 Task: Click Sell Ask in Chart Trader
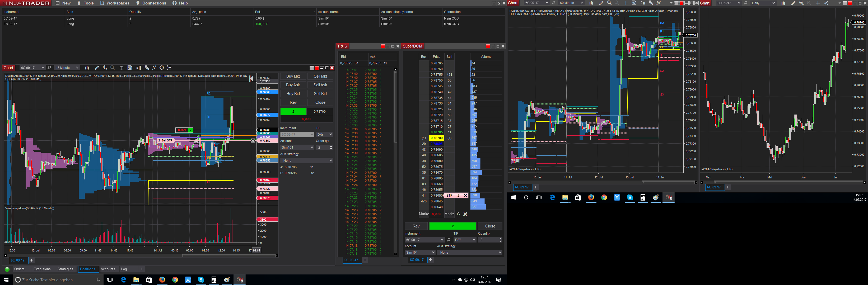(x=320, y=85)
